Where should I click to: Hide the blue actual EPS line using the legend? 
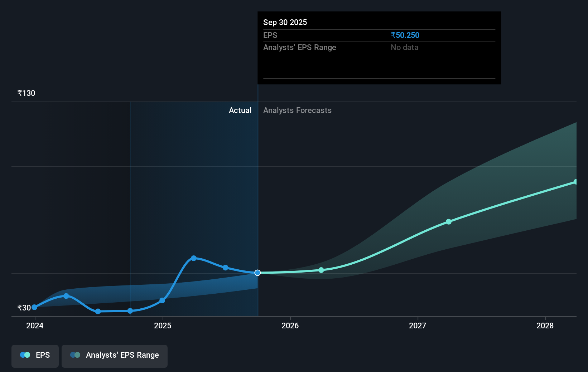(35, 356)
